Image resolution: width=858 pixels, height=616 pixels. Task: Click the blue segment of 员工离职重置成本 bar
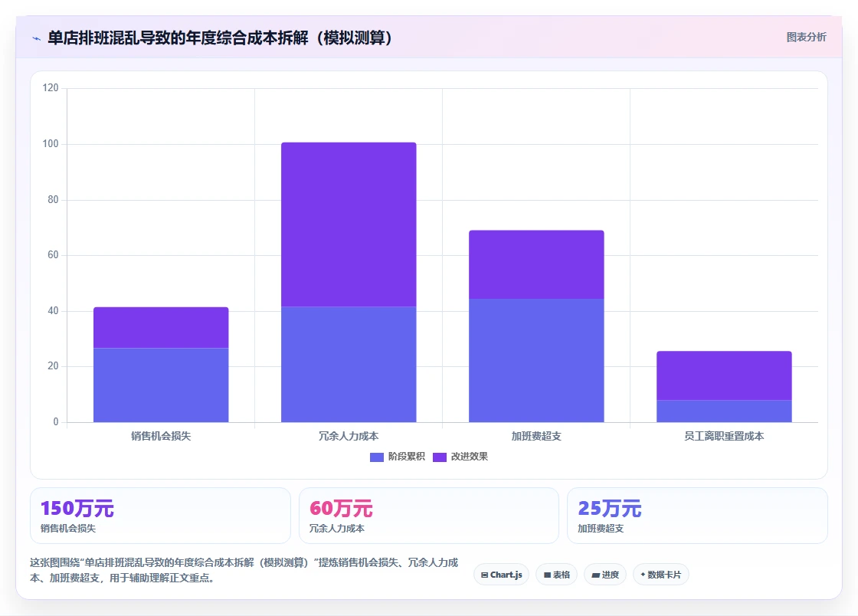coord(724,411)
